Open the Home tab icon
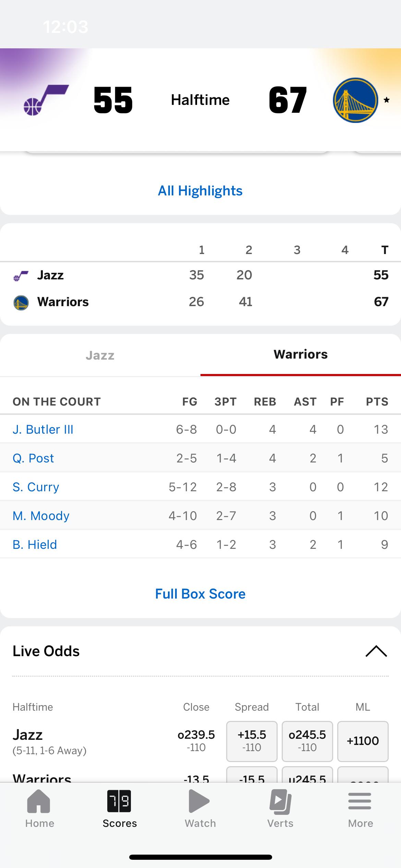401x868 pixels. coord(39,801)
